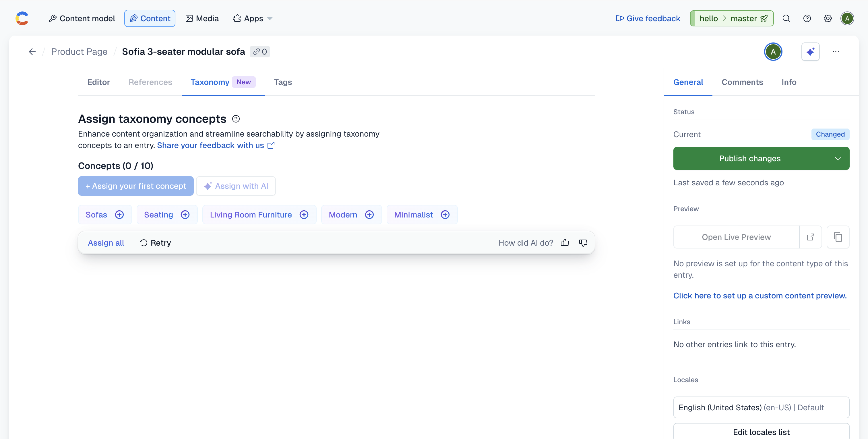
Task: Click the taxonomy concepts help icon
Action: coord(236,119)
